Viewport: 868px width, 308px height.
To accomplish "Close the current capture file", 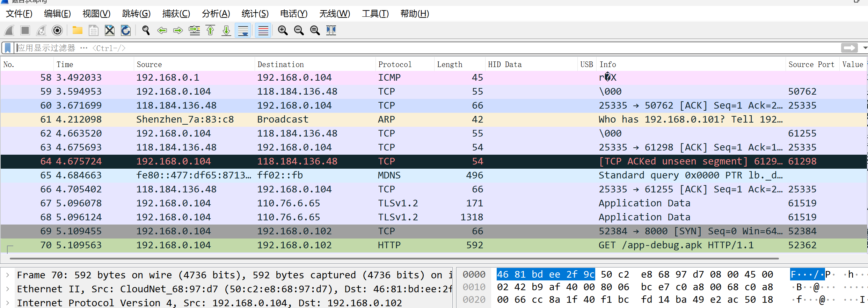I will (110, 31).
